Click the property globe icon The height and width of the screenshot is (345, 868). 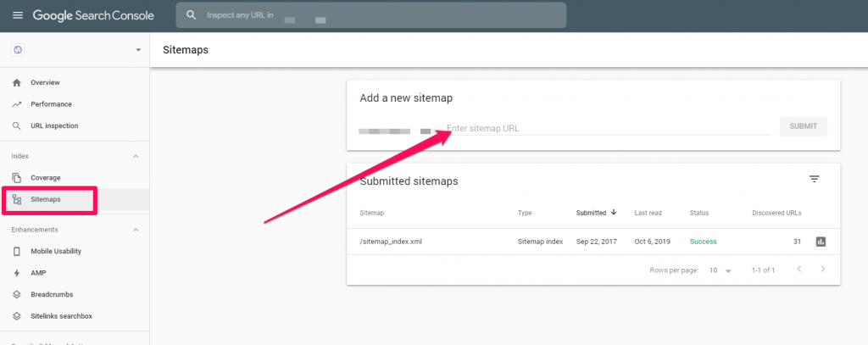pyautogui.click(x=19, y=50)
